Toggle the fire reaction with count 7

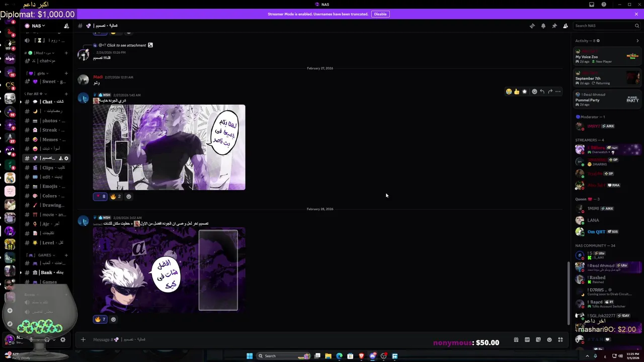pyautogui.click(x=101, y=319)
